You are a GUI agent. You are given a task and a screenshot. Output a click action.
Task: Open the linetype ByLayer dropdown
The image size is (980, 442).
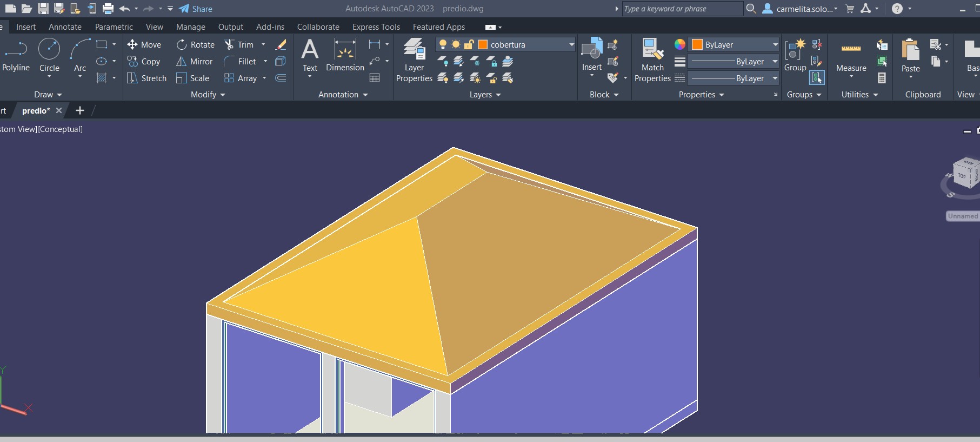click(775, 78)
